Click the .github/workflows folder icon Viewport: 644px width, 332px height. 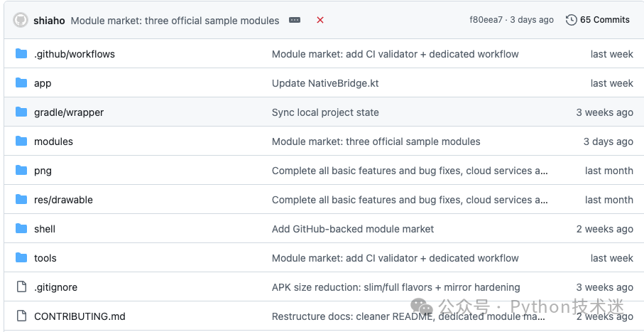coord(21,53)
